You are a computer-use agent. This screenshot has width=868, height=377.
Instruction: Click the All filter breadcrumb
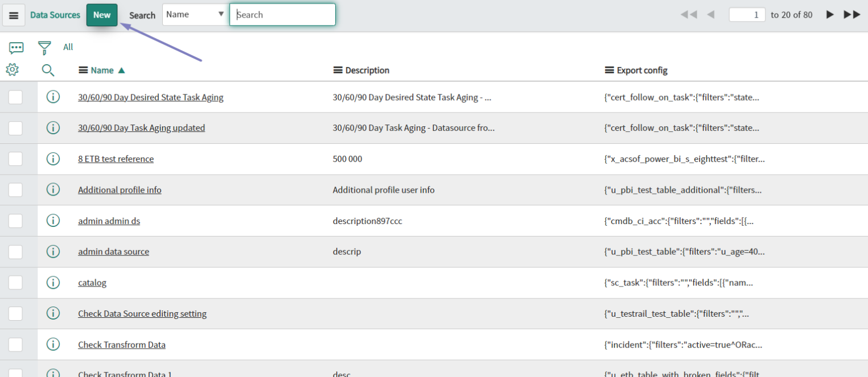[68, 47]
